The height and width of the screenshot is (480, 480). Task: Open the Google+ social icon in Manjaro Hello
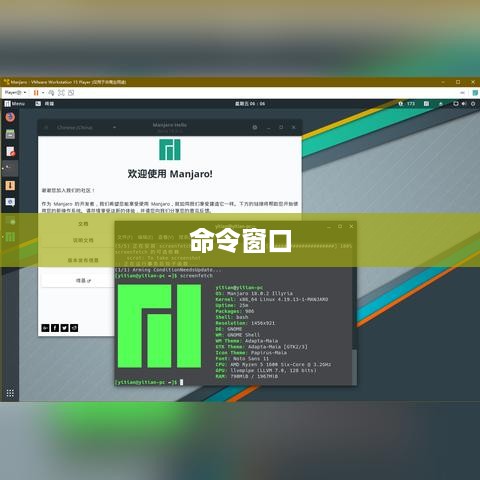coord(45,328)
